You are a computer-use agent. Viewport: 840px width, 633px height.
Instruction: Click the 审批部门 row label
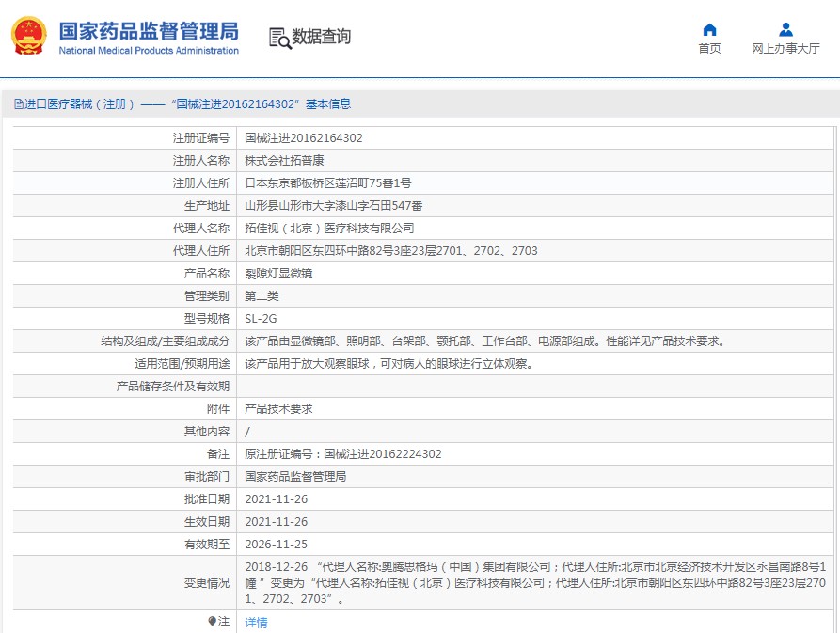207,477
